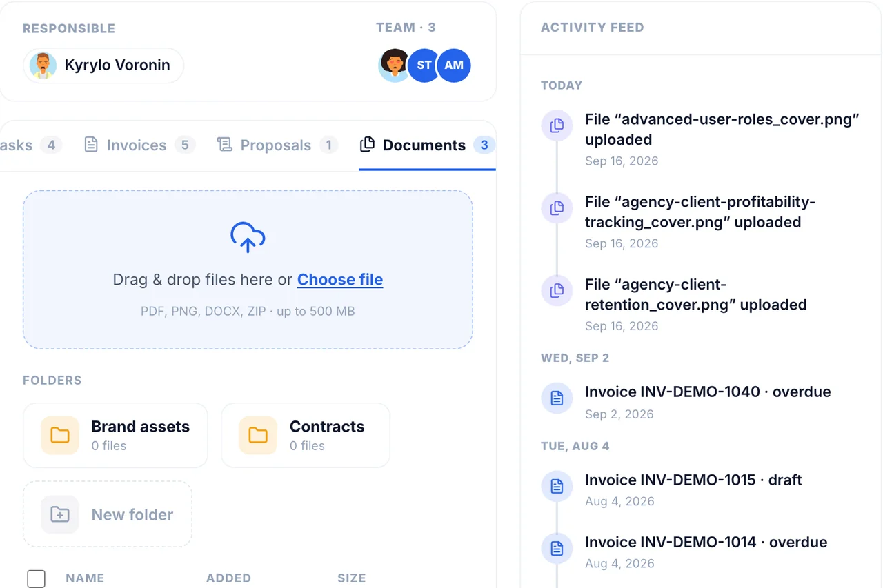The height and width of the screenshot is (588, 883).
Task: Select the Documents tab
Action: (x=427, y=145)
